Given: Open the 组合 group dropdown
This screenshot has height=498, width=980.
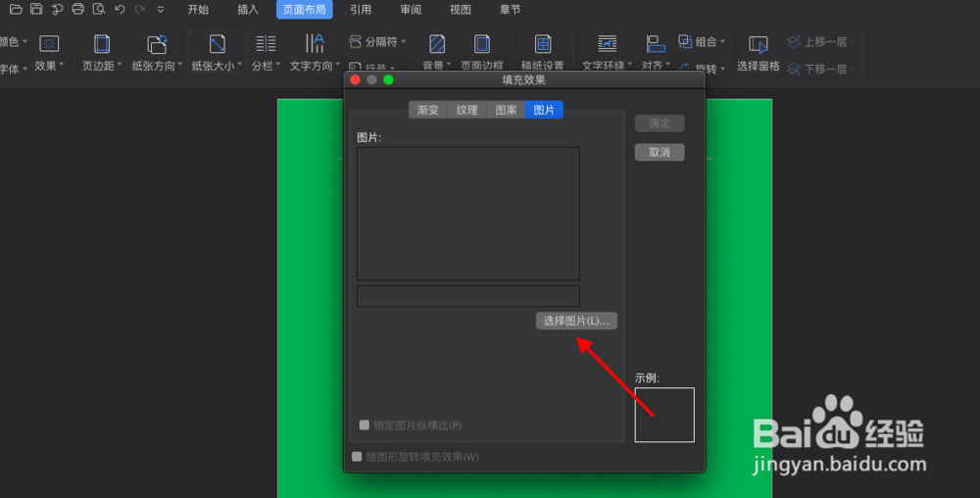Looking at the screenshot, I should [x=722, y=42].
